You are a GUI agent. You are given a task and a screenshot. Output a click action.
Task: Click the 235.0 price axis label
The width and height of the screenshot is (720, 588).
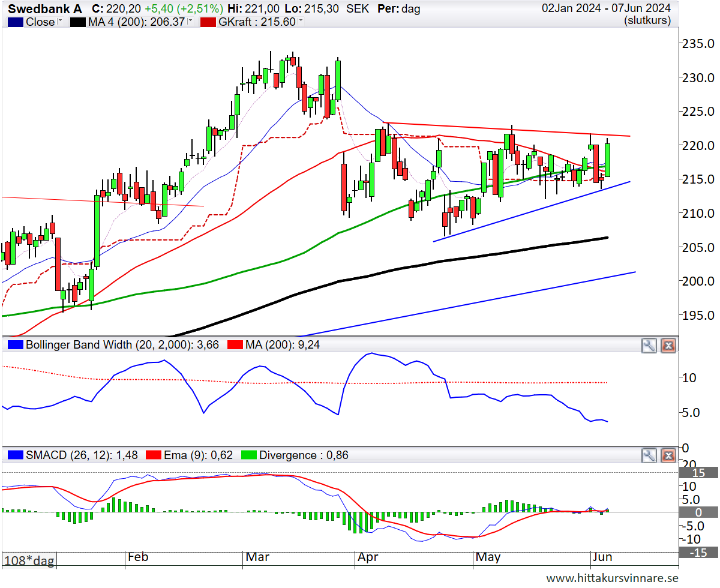697,44
